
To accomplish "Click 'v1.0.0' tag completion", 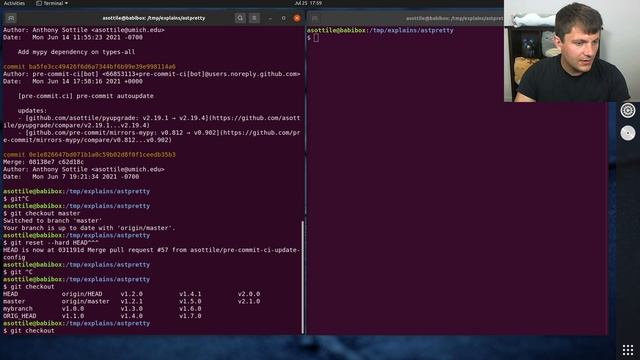I will [x=73, y=309].
